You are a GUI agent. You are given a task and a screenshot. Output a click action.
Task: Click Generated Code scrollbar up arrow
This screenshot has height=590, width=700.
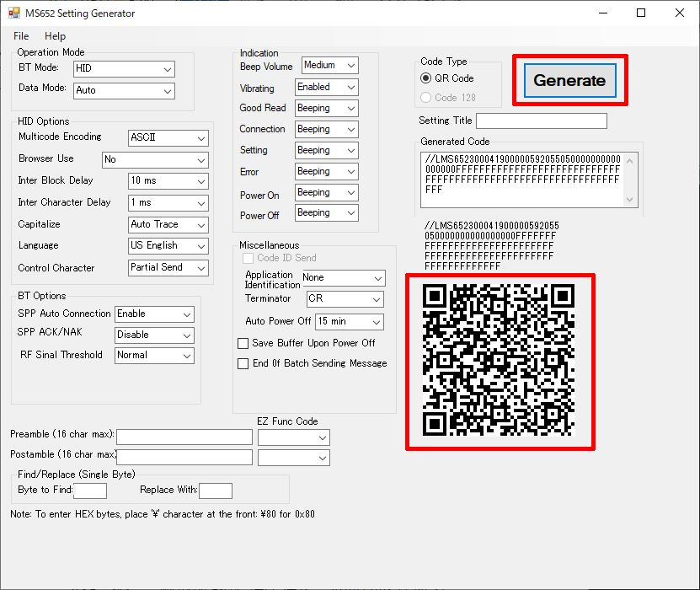coord(630,161)
